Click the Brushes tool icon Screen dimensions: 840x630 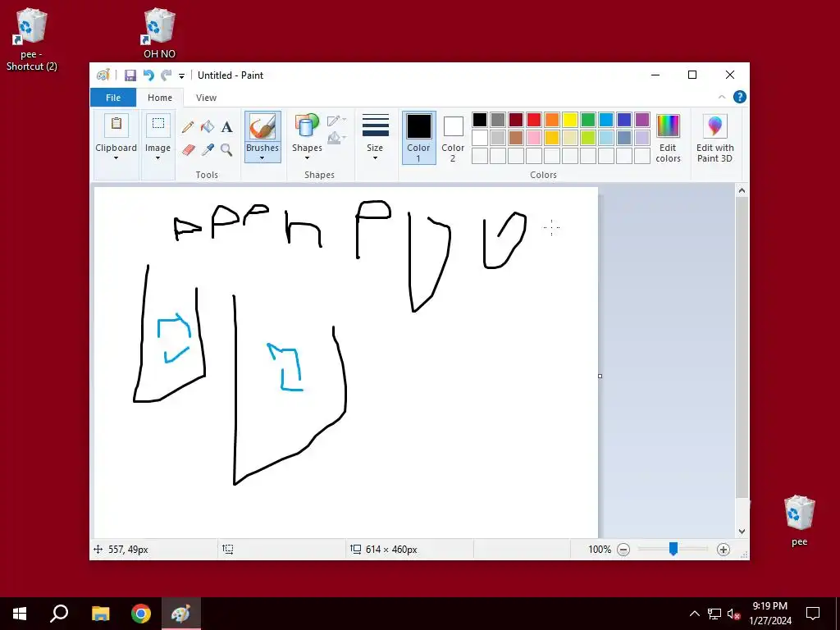tap(262, 126)
